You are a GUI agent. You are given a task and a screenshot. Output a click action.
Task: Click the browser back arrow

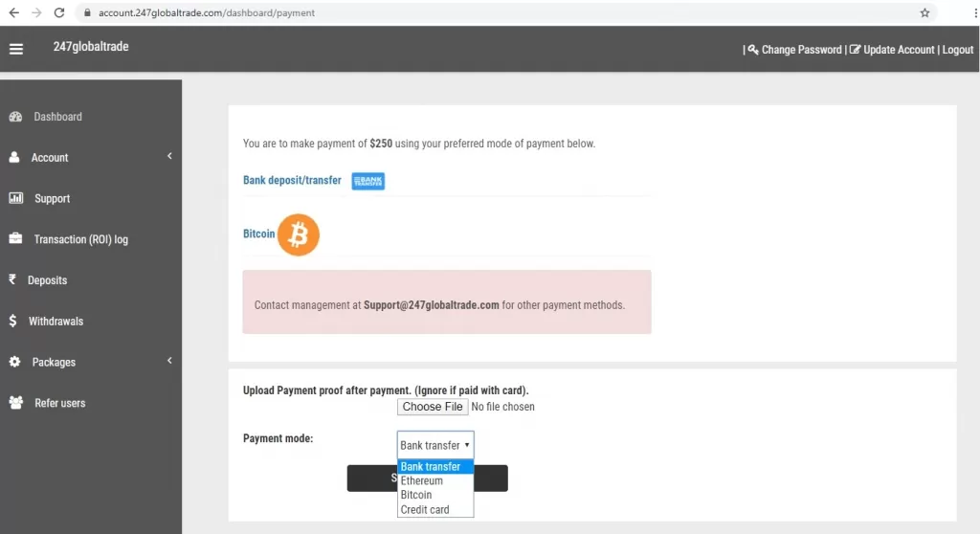[x=13, y=12]
